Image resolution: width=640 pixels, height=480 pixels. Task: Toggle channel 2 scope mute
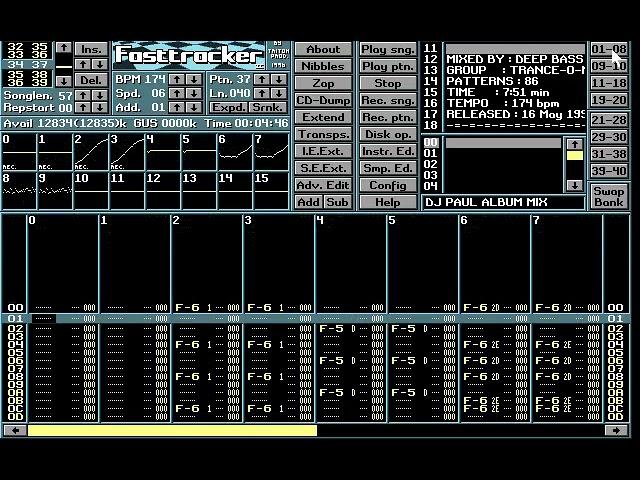(x=91, y=152)
